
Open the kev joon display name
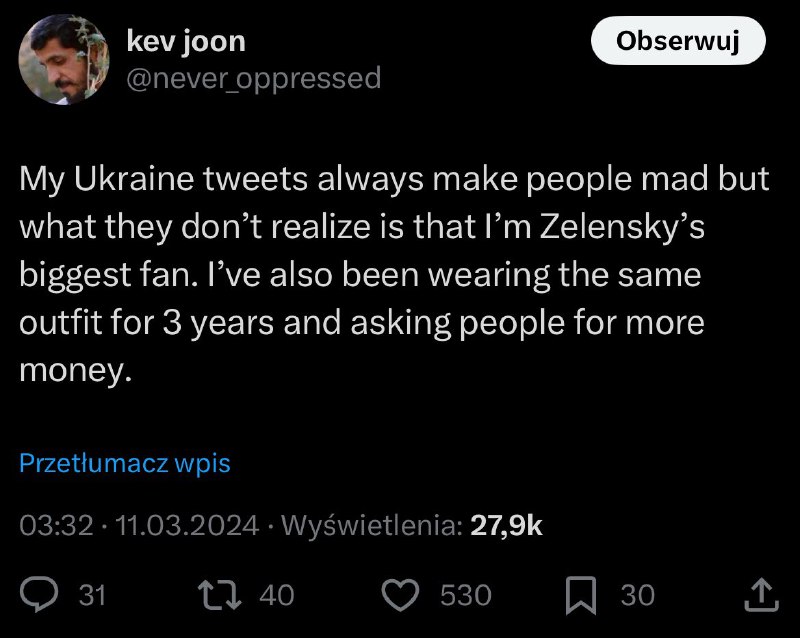186,41
